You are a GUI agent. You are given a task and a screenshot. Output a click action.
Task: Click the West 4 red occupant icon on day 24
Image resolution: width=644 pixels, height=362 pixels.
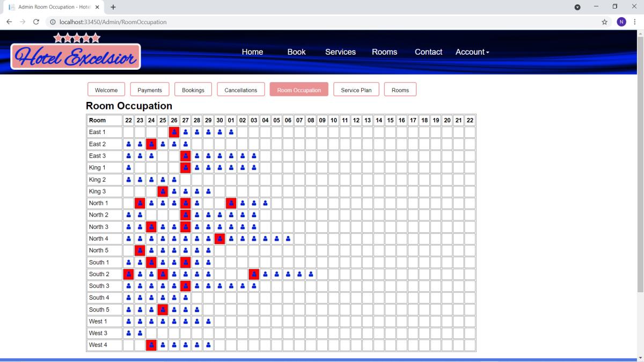point(151,345)
